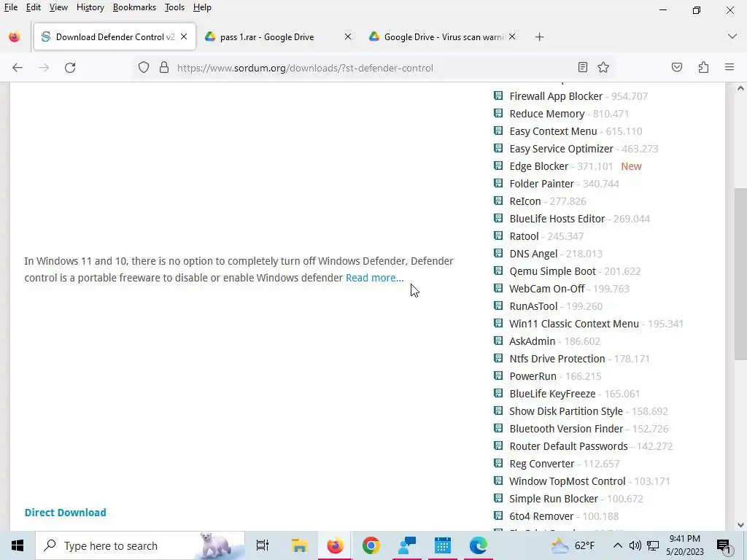The image size is (747, 560).
Task: Open the extensions puzzle icon
Action: click(704, 68)
